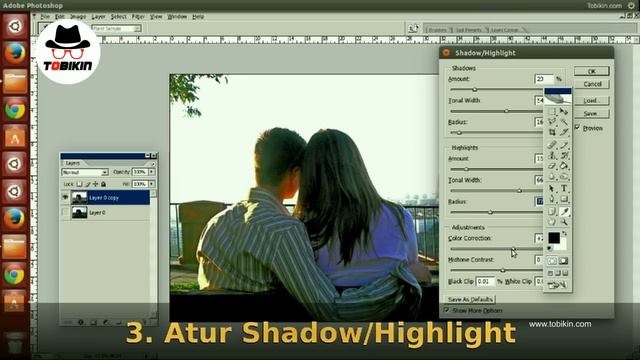Select the Hand tool
The height and width of the screenshot is (360, 640).
click(552, 222)
